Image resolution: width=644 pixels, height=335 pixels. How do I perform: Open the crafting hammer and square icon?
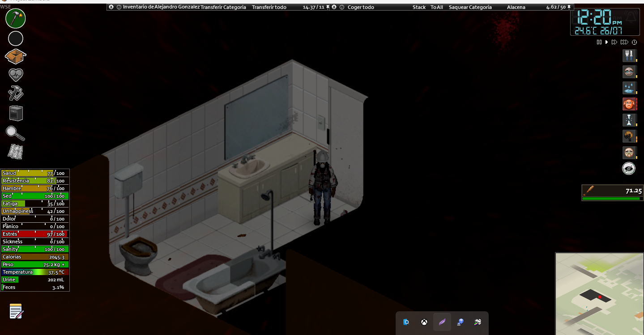(16, 93)
